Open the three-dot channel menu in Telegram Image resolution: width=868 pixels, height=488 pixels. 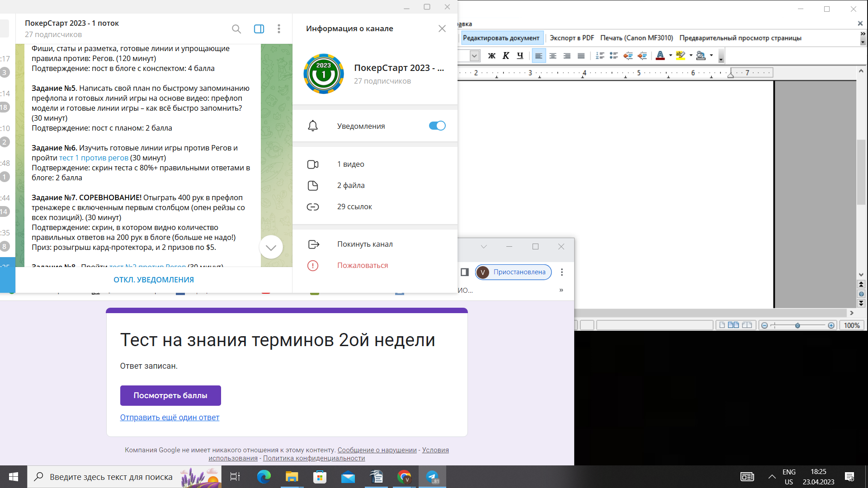279,29
